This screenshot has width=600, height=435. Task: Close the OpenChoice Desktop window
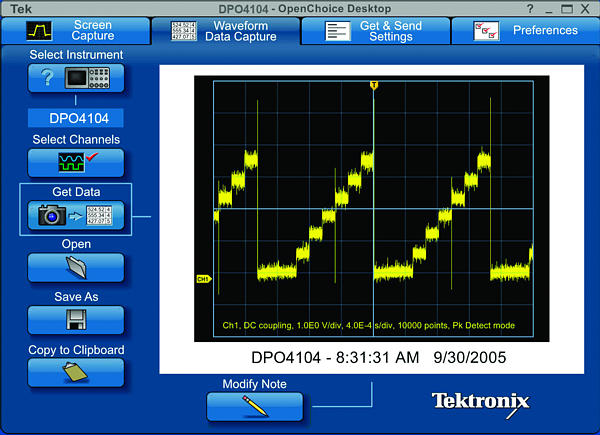tap(585, 8)
